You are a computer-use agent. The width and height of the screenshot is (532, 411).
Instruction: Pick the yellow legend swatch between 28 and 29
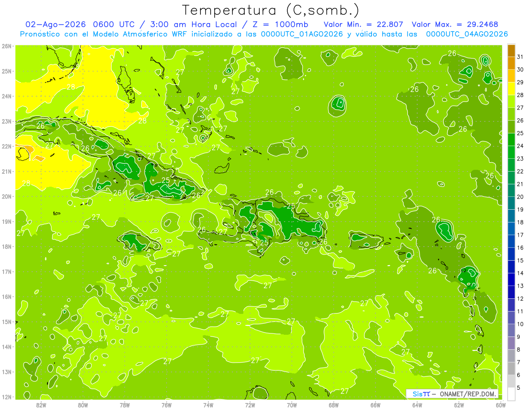click(x=511, y=89)
